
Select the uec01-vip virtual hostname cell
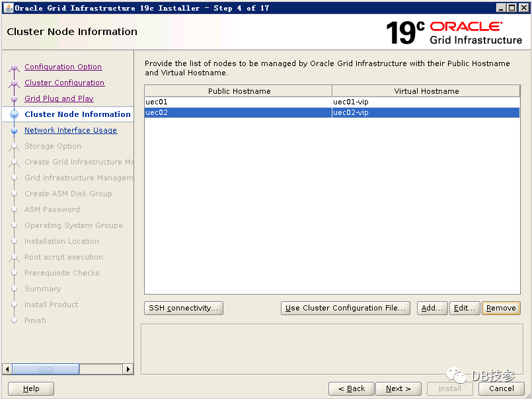tap(426, 102)
